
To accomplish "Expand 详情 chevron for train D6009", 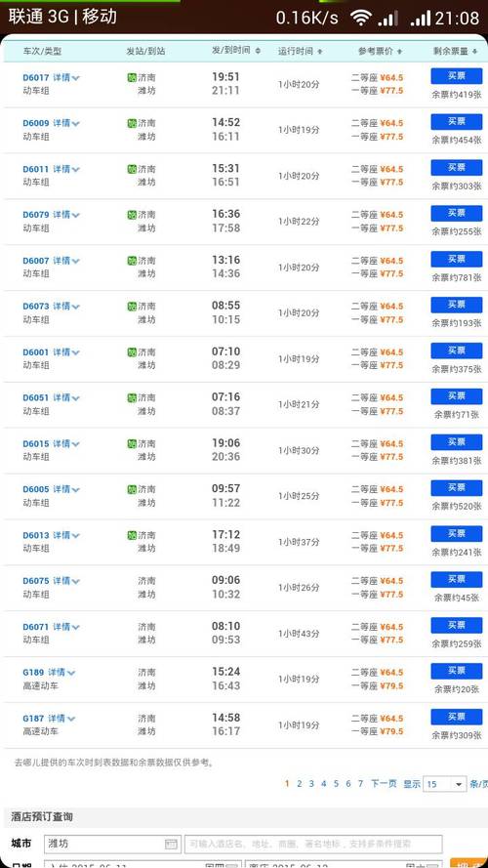I will click(66, 123).
